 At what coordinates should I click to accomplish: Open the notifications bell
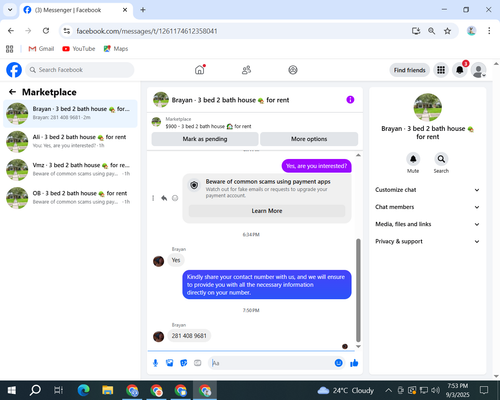point(460,70)
